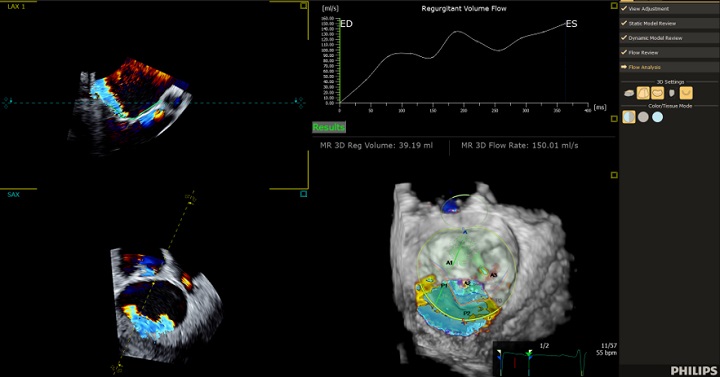
Task: Select the light blue color-only mode circle
Action: (658, 117)
